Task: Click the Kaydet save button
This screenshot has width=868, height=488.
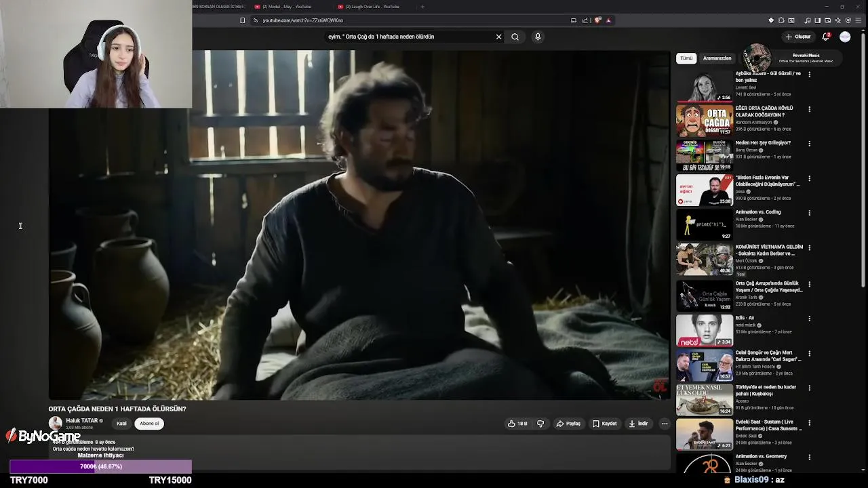Action: point(604,424)
